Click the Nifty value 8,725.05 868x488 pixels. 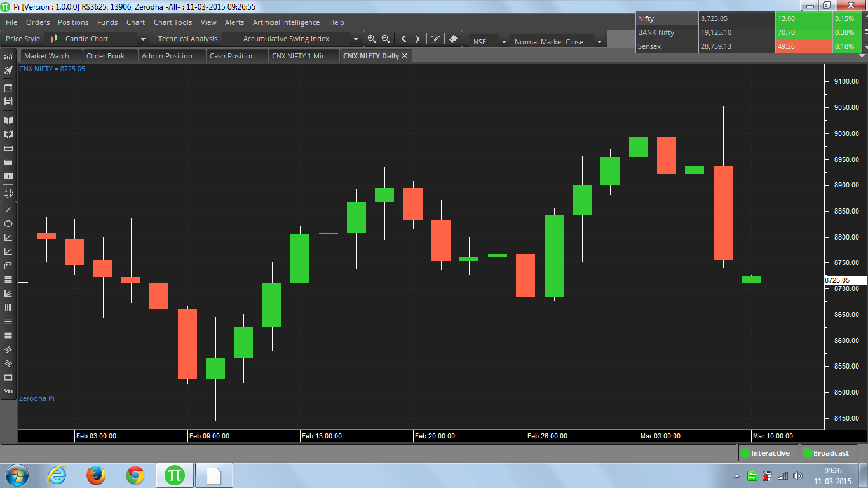[x=714, y=19]
